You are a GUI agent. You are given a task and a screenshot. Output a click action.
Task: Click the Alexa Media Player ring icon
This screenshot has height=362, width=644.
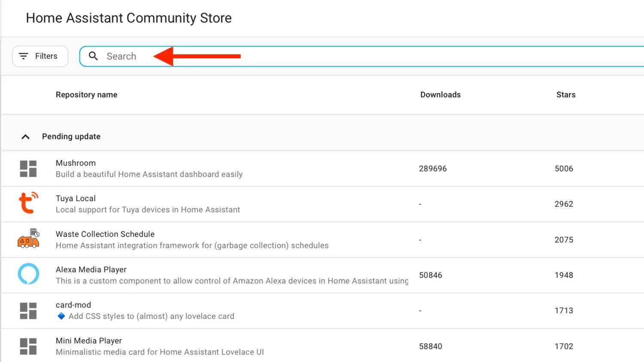(x=28, y=274)
